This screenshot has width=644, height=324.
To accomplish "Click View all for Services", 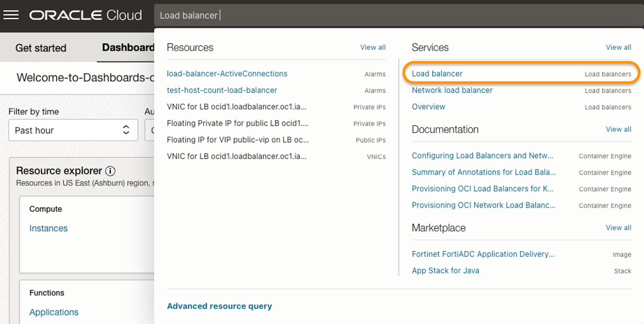I will [x=618, y=47].
